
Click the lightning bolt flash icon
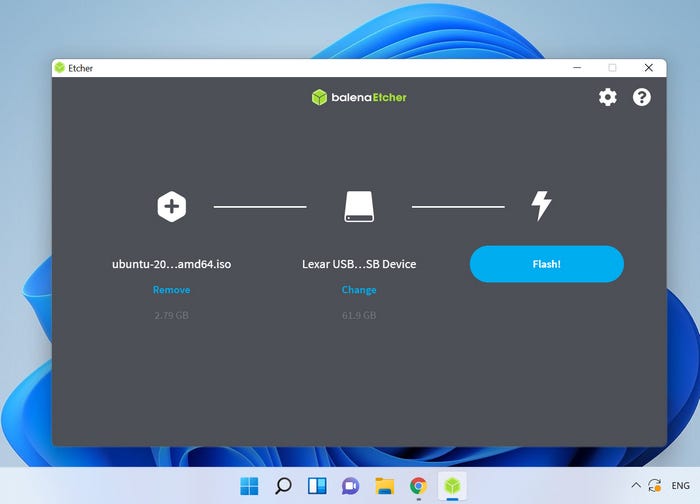(x=541, y=206)
